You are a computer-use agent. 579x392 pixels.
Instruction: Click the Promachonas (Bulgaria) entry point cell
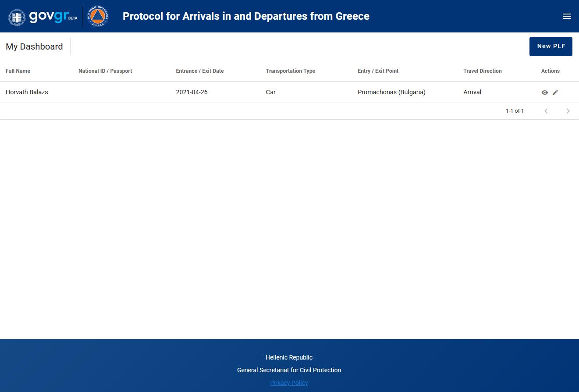pyautogui.click(x=391, y=92)
